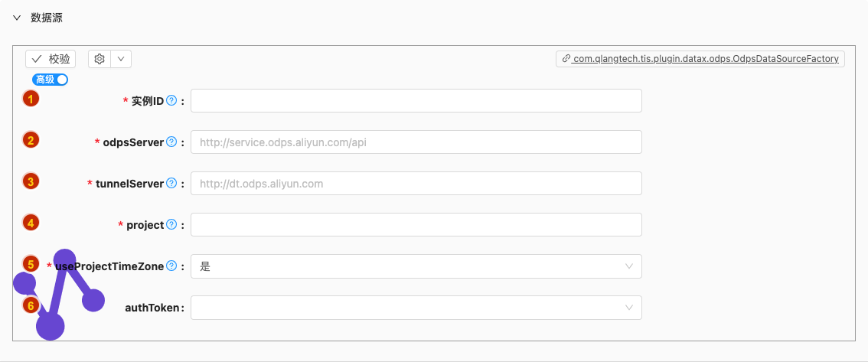The image size is (868, 362).
Task: Collapse the 数据源 section
Action: (x=17, y=18)
